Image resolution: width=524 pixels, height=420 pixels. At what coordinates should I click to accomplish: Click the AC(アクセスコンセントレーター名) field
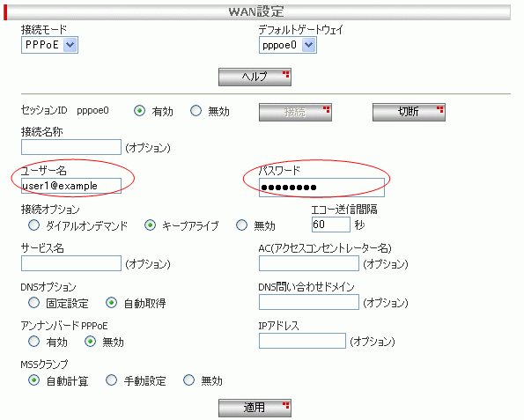309,263
